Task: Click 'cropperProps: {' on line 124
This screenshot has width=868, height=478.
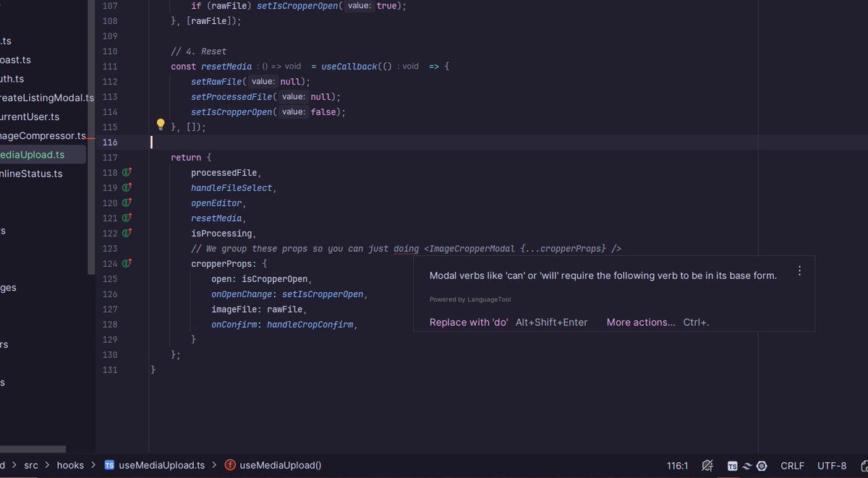Action: [x=229, y=264]
